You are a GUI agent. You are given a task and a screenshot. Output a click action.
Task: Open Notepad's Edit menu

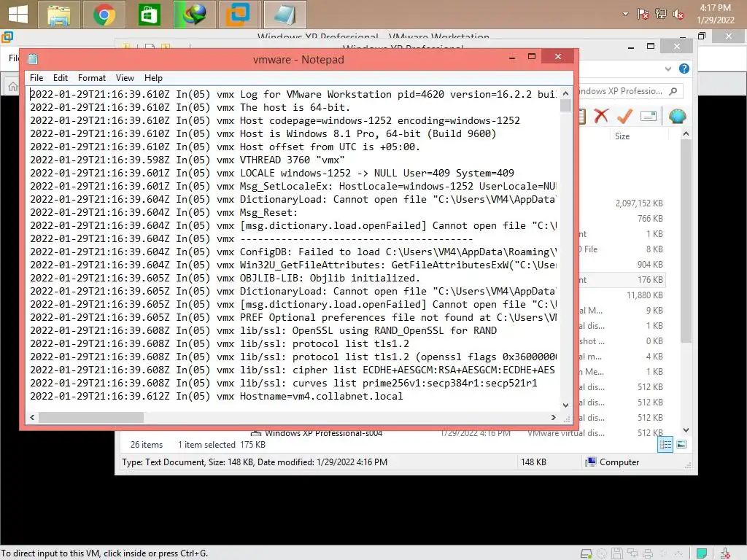[x=60, y=77]
